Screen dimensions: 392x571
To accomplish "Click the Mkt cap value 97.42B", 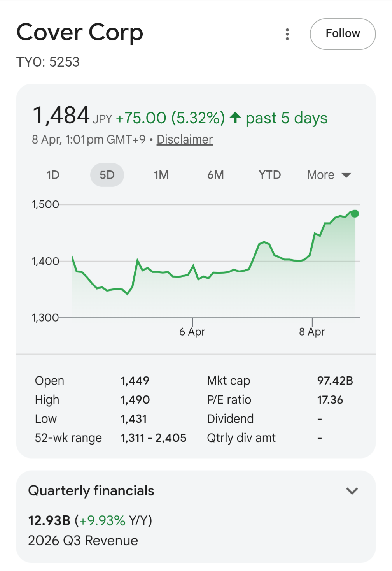I will point(335,381).
